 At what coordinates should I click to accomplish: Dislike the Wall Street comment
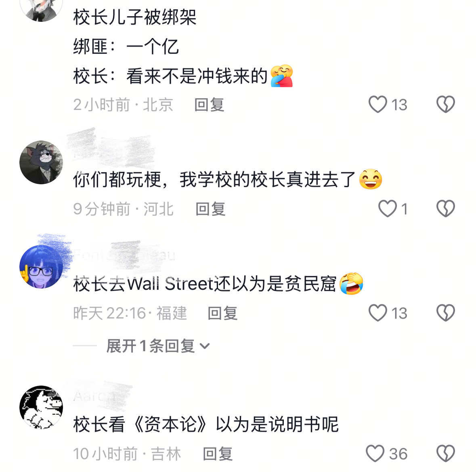tap(445, 313)
